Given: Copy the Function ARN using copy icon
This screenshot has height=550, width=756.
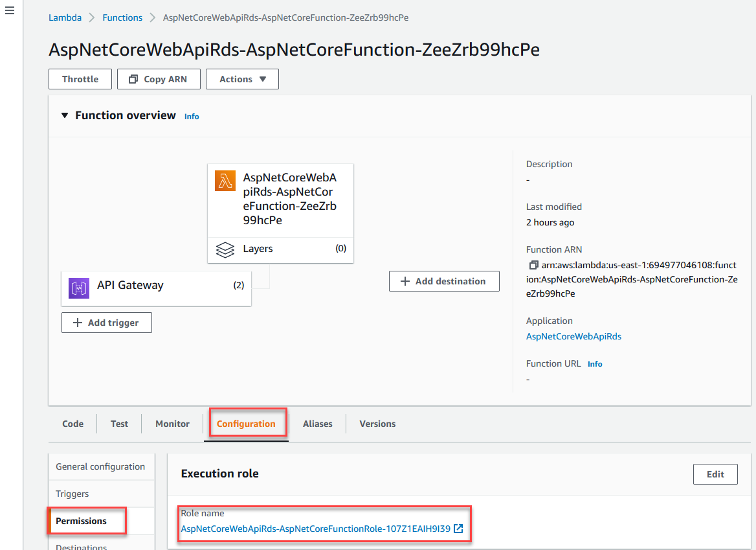Looking at the screenshot, I should point(533,265).
